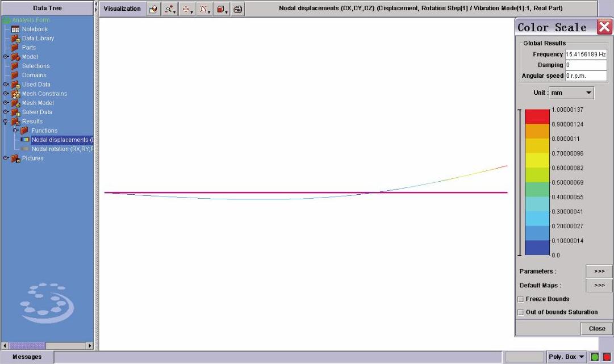Image resolution: width=614 pixels, height=364 pixels.
Task: Click the Close button in Color Scale
Action: (x=596, y=328)
